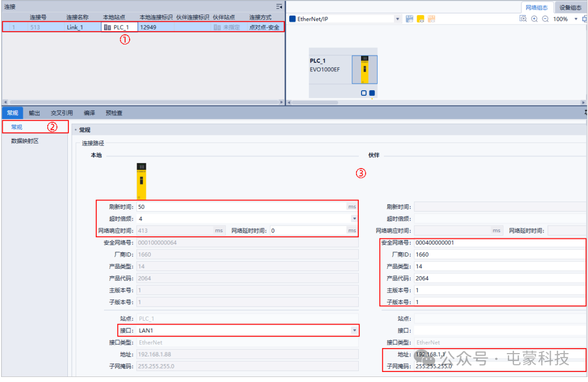Click connection number cell 513
The height and width of the screenshot is (382, 588).
[46, 27]
